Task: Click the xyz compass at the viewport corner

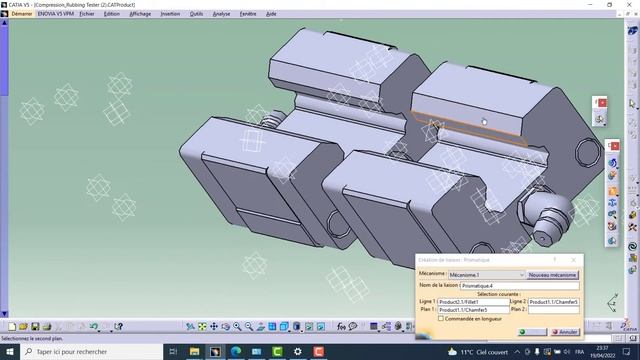Action: point(613,303)
